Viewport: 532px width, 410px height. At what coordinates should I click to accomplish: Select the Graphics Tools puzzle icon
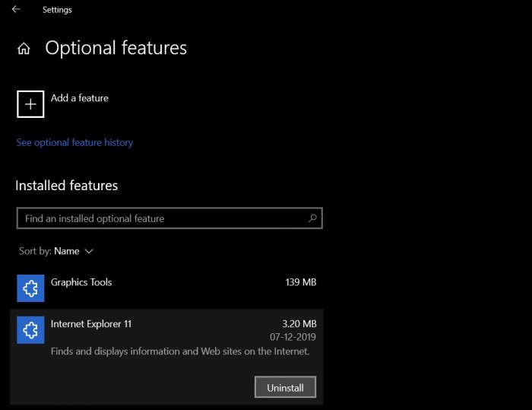pyautogui.click(x=30, y=288)
